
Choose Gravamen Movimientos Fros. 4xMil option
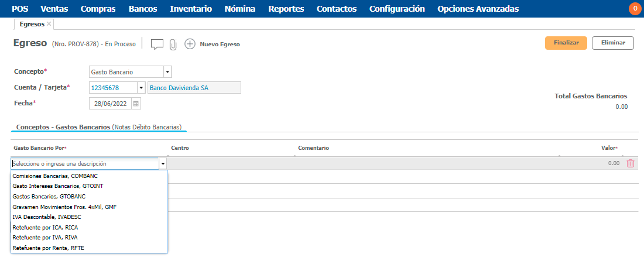(64, 207)
